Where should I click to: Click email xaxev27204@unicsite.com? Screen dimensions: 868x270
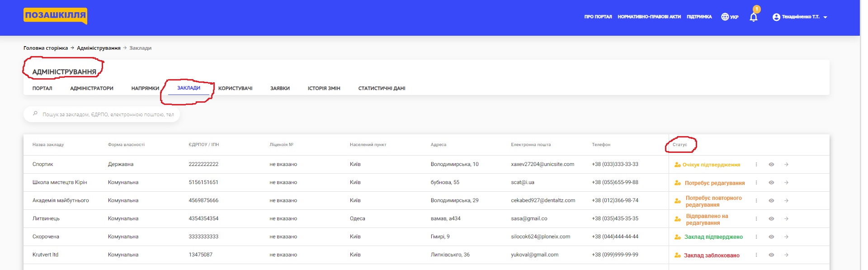tap(542, 164)
